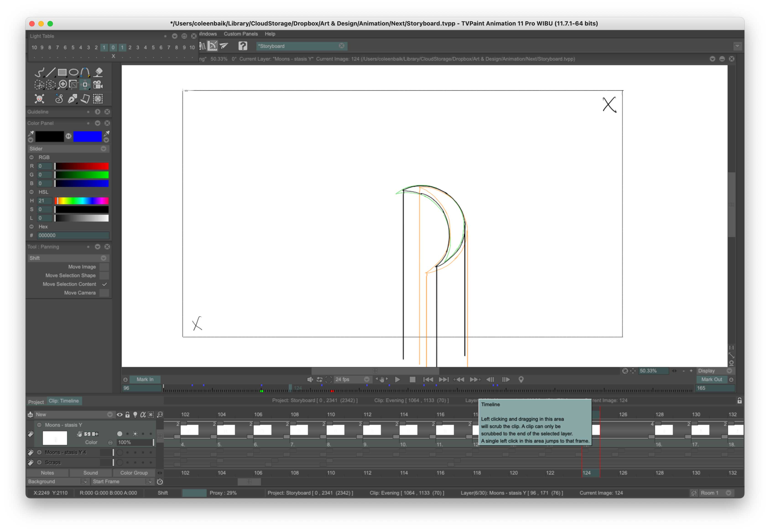Click the skull and crossbones icon
Image resolution: width=770 pixels, height=532 pixels.
(39, 99)
